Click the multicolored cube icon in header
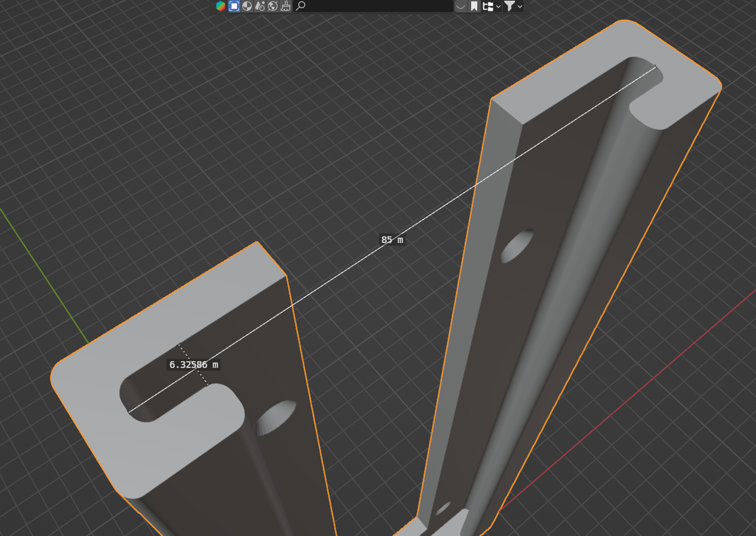This screenshot has width=756, height=536. tap(221, 6)
